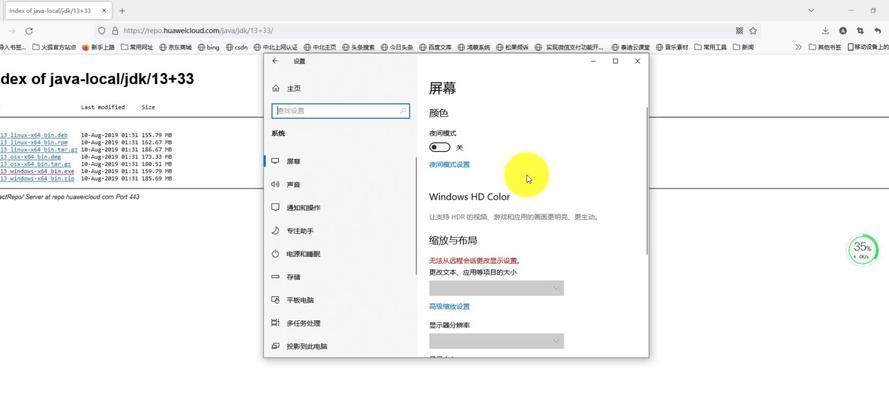This screenshot has height=400, width=889.
Task: Download the linux-x64_bin.rpm file link
Action: pyautogui.click(x=33, y=142)
